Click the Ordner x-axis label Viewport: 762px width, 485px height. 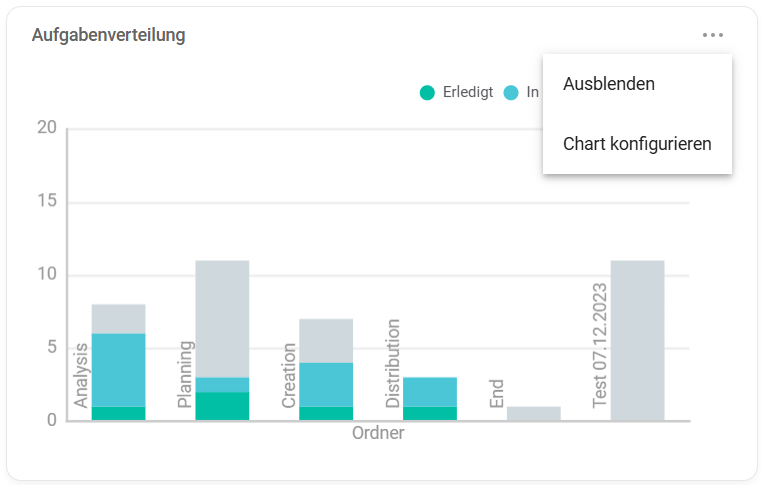point(378,434)
